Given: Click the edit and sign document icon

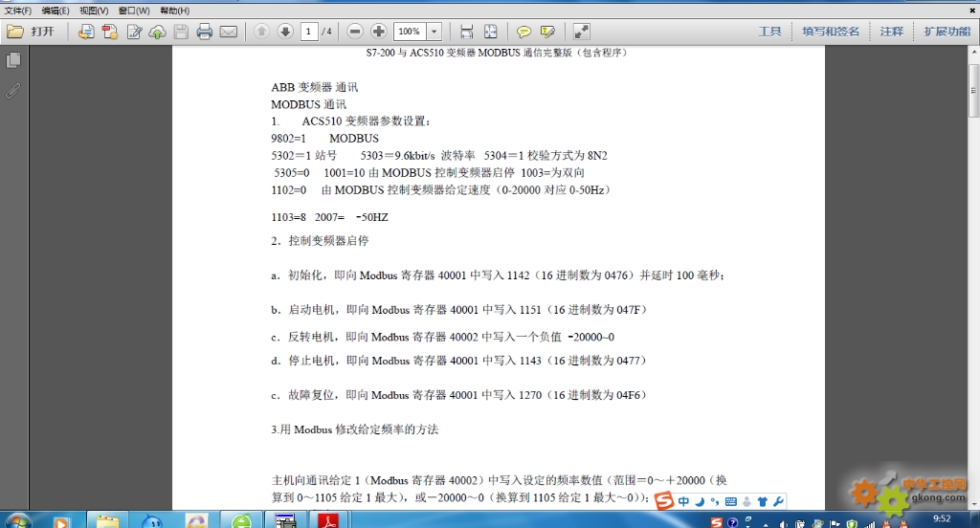Looking at the screenshot, I should tap(134, 32).
